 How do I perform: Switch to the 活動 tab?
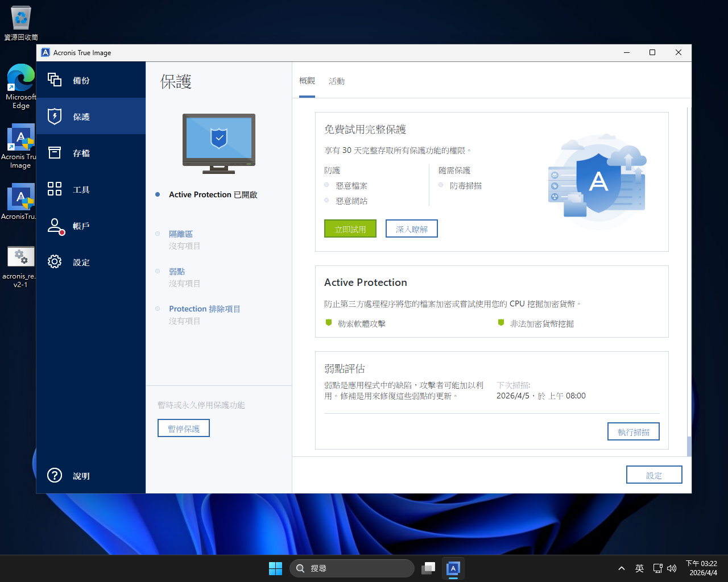click(336, 81)
